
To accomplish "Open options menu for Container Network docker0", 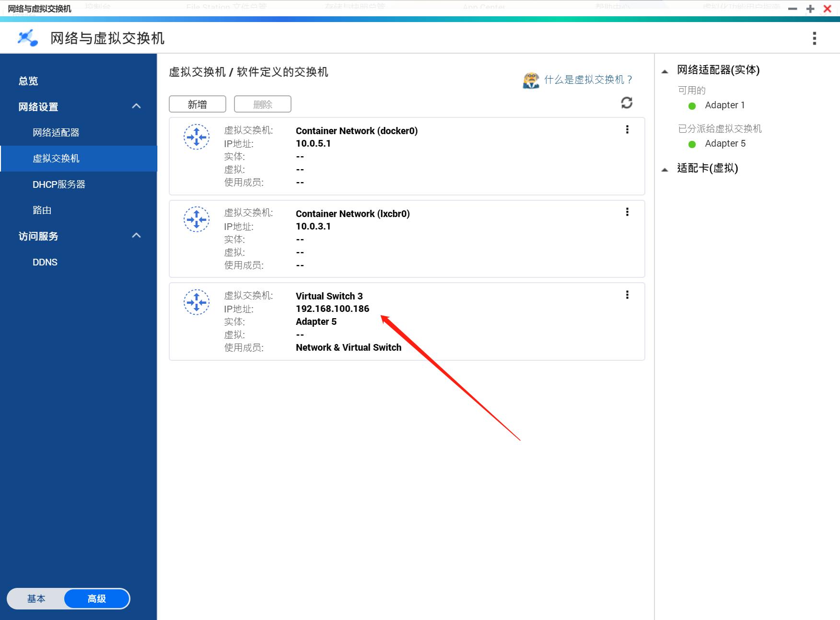I will point(627,129).
